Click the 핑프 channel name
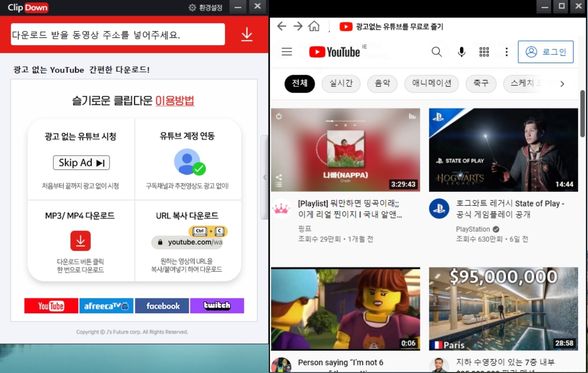588x373 pixels. [305, 229]
